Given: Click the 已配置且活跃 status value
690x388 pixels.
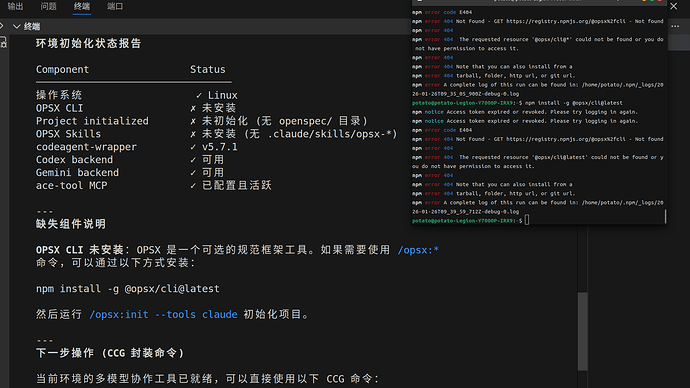Looking at the screenshot, I should [x=237, y=186].
